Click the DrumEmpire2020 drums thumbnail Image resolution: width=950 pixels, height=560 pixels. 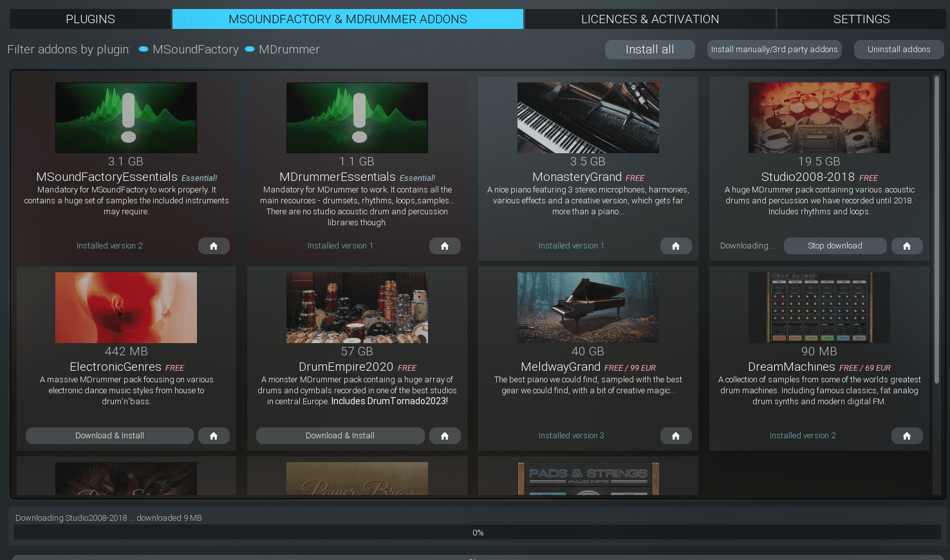357,308
